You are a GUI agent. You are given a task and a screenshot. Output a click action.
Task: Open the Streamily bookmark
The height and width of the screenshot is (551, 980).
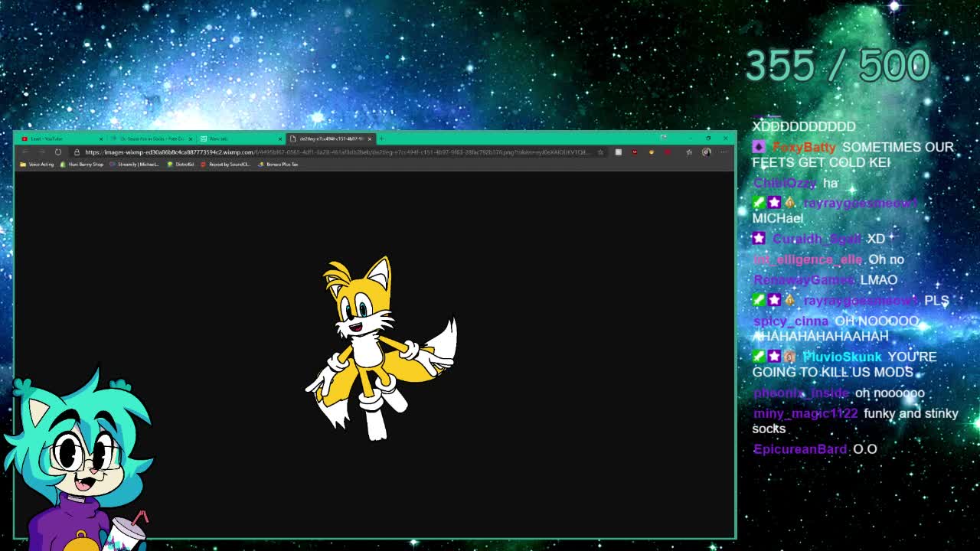pos(134,164)
